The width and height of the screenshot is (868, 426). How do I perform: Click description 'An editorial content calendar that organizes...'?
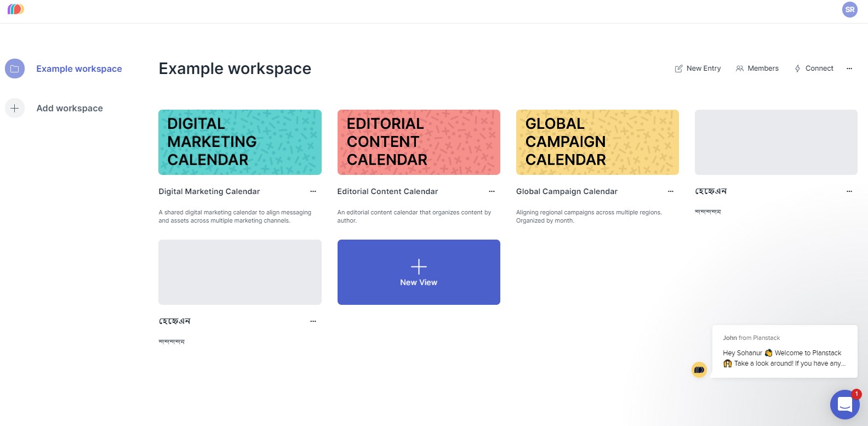point(414,217)
